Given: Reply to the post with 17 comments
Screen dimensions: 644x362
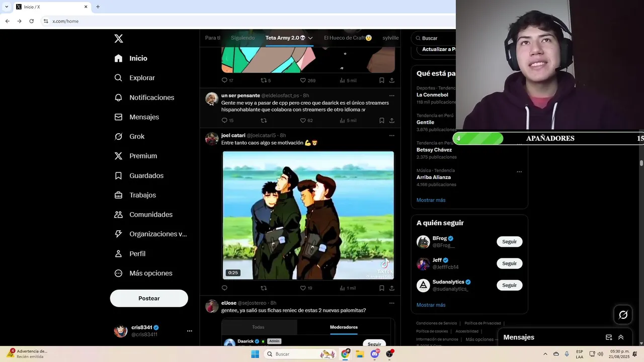Looking at the screenshot, I should tap(224, 80).
